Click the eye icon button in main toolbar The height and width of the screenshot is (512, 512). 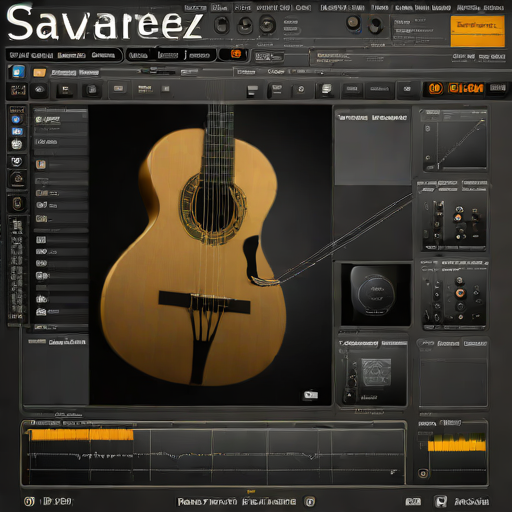[40, 89]
